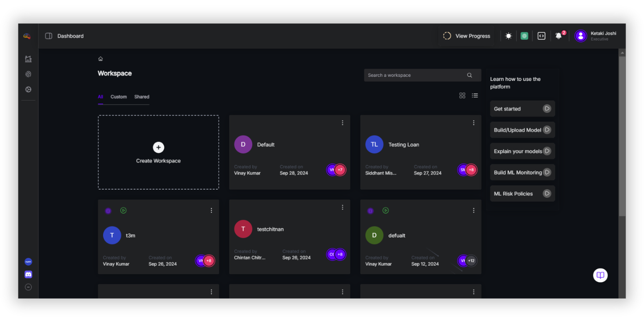Open the defualt workspace
The width and height of the screenshot is (644, 322).
coord(421,237)
